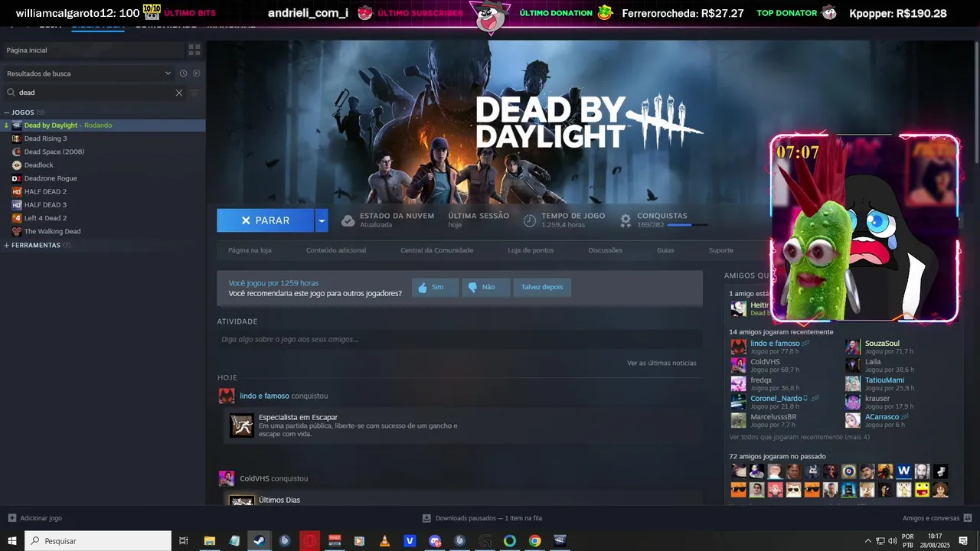The width and height of the screenshot is (980, 551).
Task: Open ACarrasco friend entry
Action: pyautogui.click(x=882, y=417)
